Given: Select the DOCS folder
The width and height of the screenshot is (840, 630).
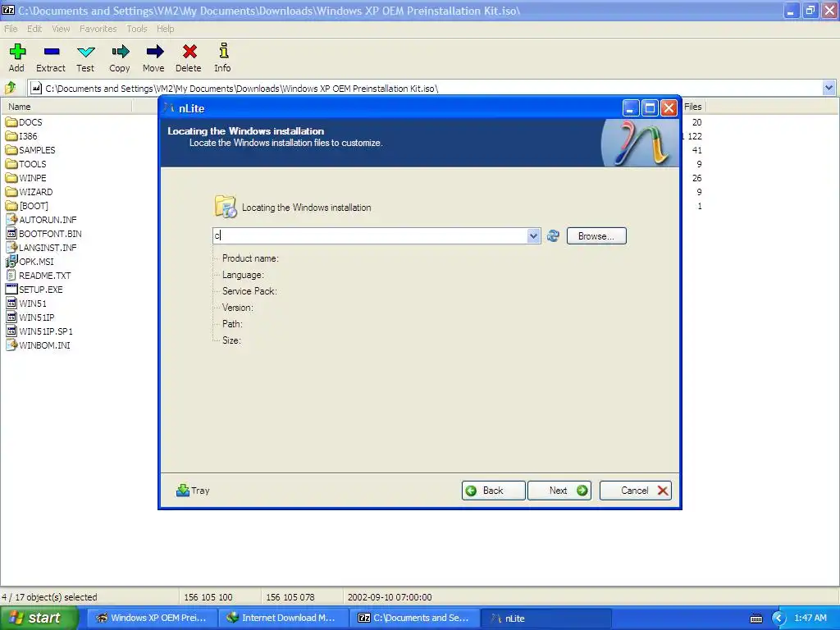Looking at the screenshot, I should 24,122.
